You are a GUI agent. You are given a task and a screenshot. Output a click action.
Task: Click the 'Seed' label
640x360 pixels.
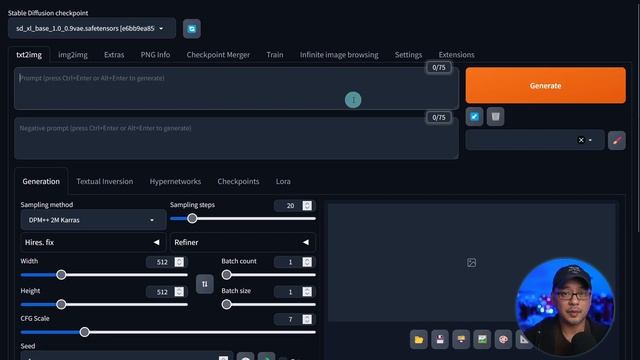pyautogui.click(x=28, y=346)
